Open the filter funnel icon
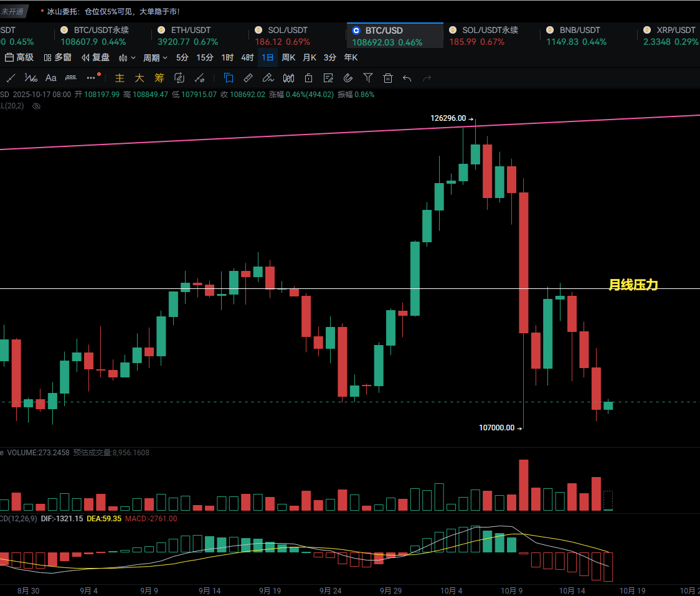This screenshot has width=700, height=596. click(368, 78)
